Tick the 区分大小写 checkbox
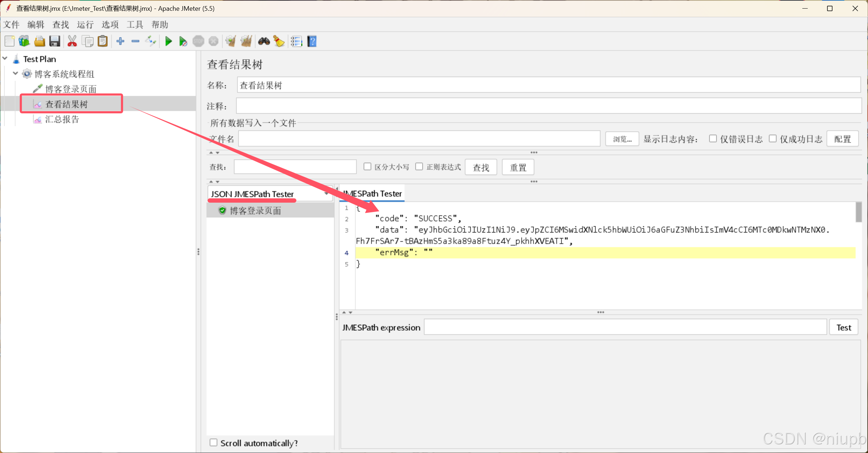This screenshot has height=453, width=868. (367, 166)
